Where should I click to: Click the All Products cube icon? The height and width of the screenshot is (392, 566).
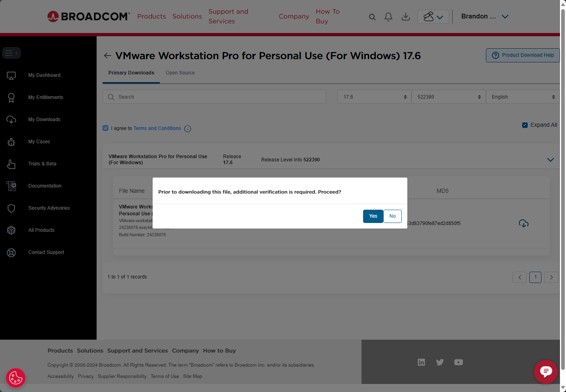pos(11,230)
